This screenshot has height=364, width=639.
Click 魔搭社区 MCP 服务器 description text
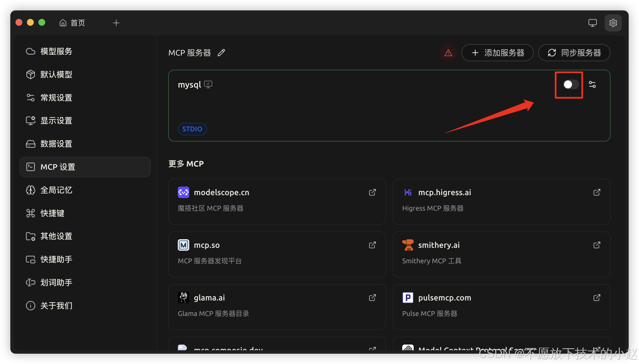point(210,208)
